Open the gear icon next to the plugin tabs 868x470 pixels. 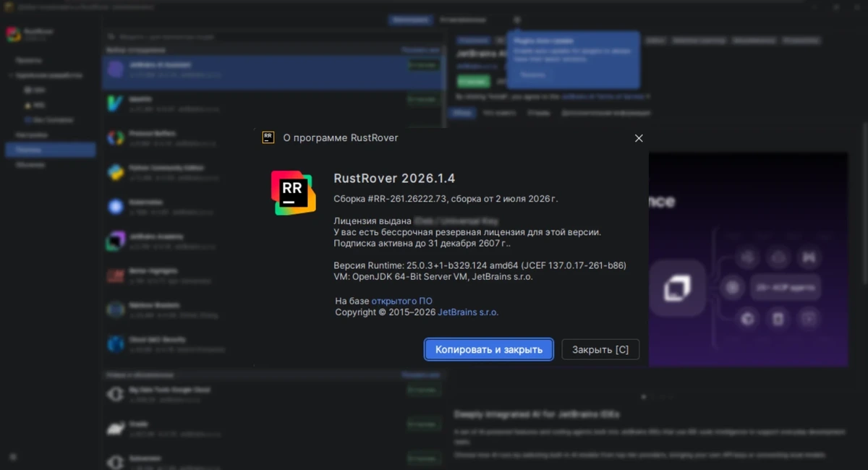click(516, 20)
